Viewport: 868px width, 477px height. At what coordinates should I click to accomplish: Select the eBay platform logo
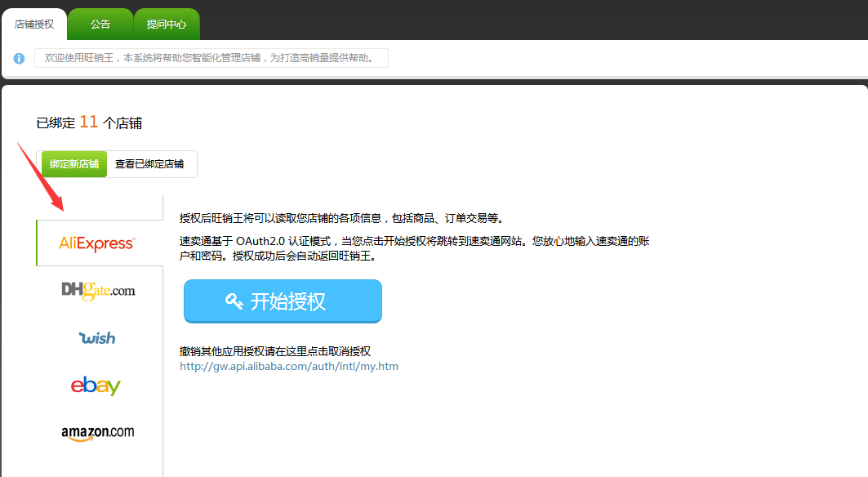point(96,385)
